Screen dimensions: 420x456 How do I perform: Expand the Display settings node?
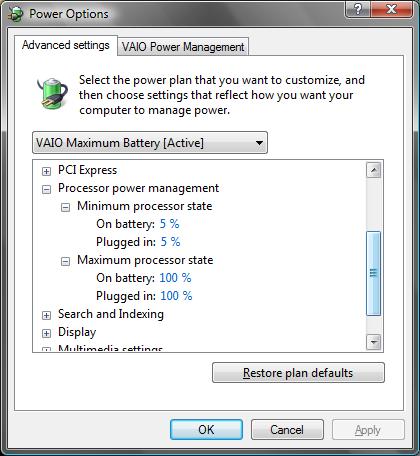(46, 333)
